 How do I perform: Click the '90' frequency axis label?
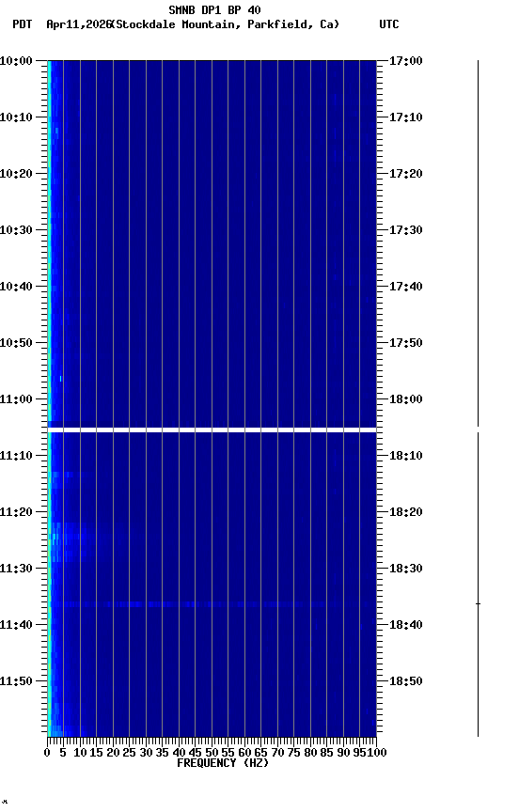pyautogui.click(x=343, y=754)
